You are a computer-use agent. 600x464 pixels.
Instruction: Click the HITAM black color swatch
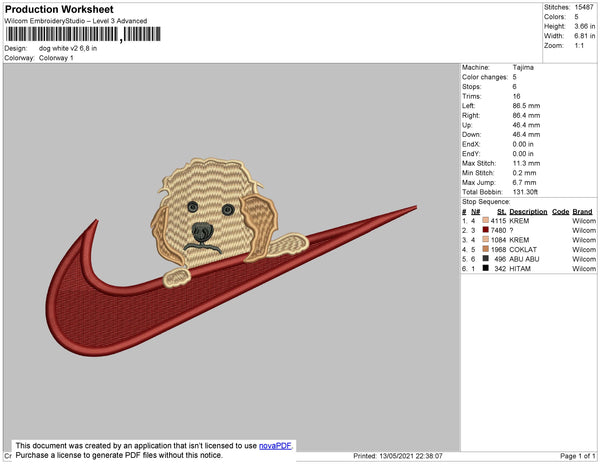point(486,268)
